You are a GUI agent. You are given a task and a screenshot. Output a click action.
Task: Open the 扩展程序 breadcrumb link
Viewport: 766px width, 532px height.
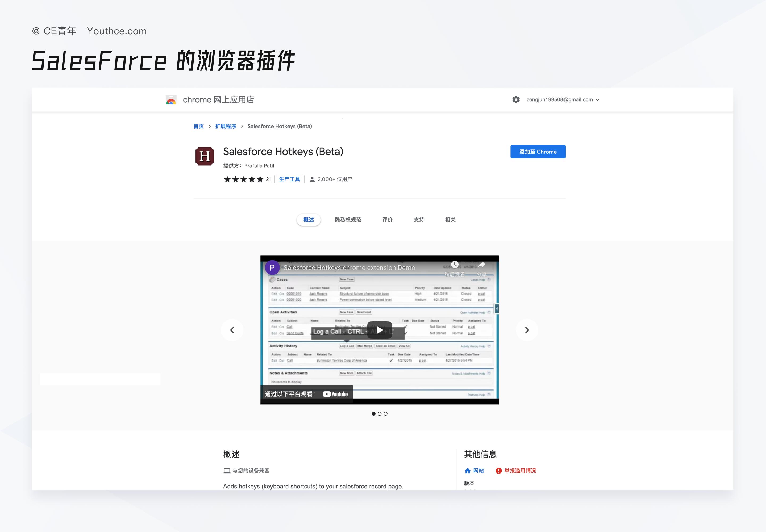pyautogui.click(x=226, y=126)
